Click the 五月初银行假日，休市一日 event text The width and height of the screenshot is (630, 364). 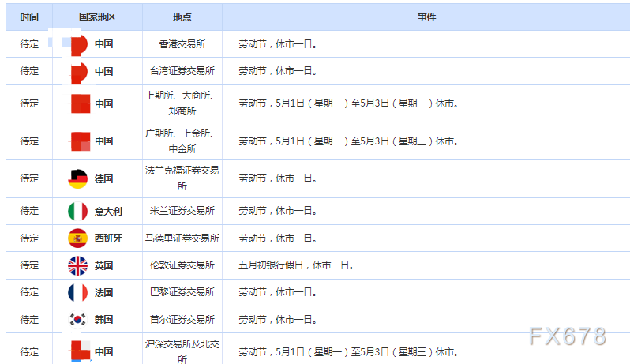point(296,265)
